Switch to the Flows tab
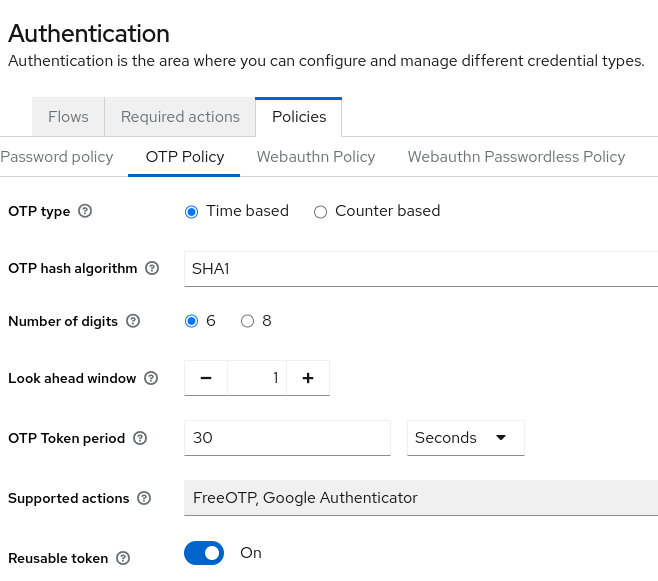 coord(68,117)
